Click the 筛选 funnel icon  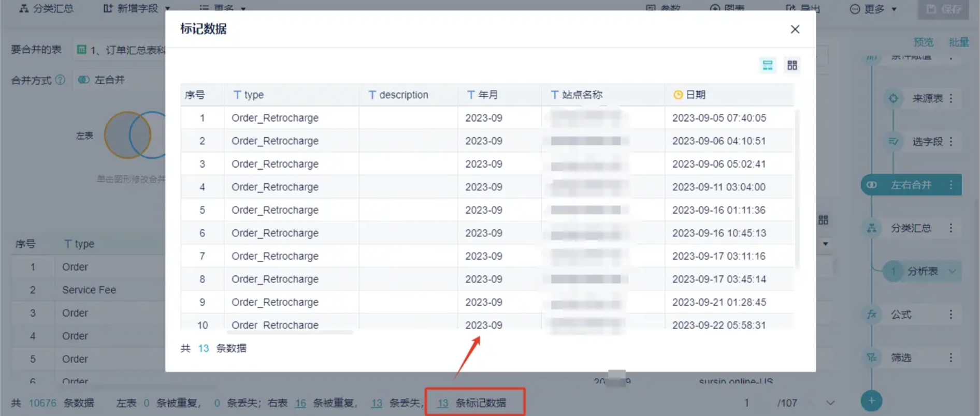pos(872,358)
